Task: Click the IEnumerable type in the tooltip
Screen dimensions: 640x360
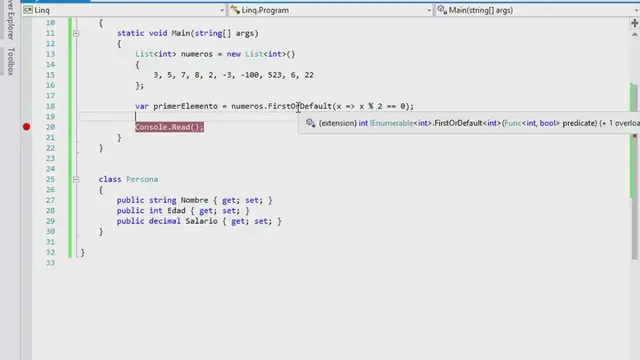Action: (391, 123)
